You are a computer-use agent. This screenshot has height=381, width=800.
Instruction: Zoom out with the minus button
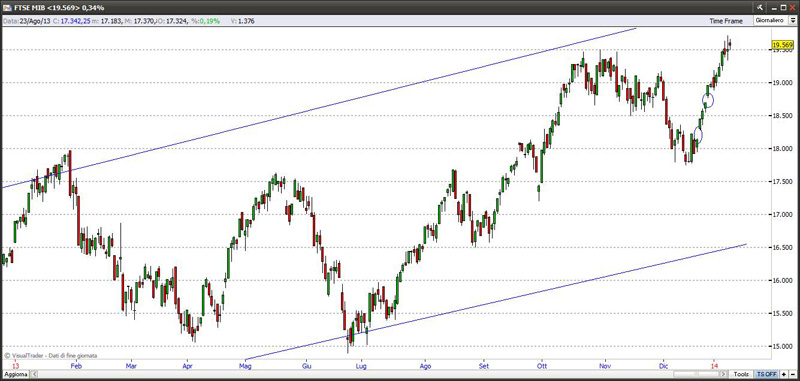[x=792, y=374]
